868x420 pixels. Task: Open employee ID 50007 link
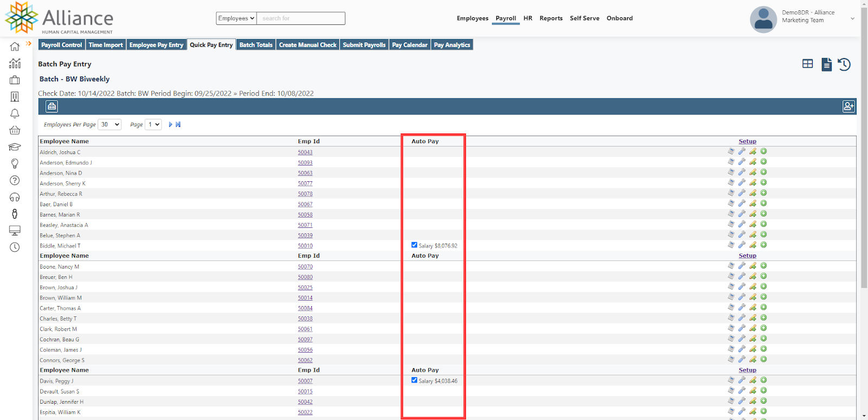pyautogui.click(x=305, y=381)
